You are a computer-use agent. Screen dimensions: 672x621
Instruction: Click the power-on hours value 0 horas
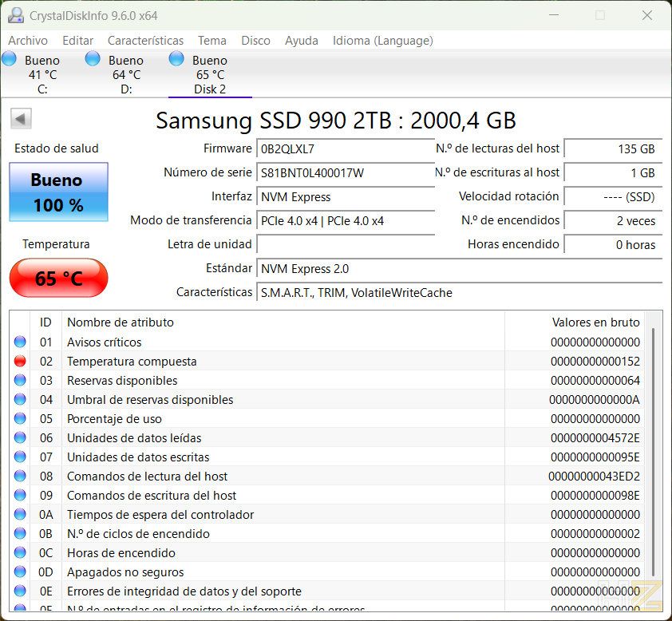(x=613, y=245)
